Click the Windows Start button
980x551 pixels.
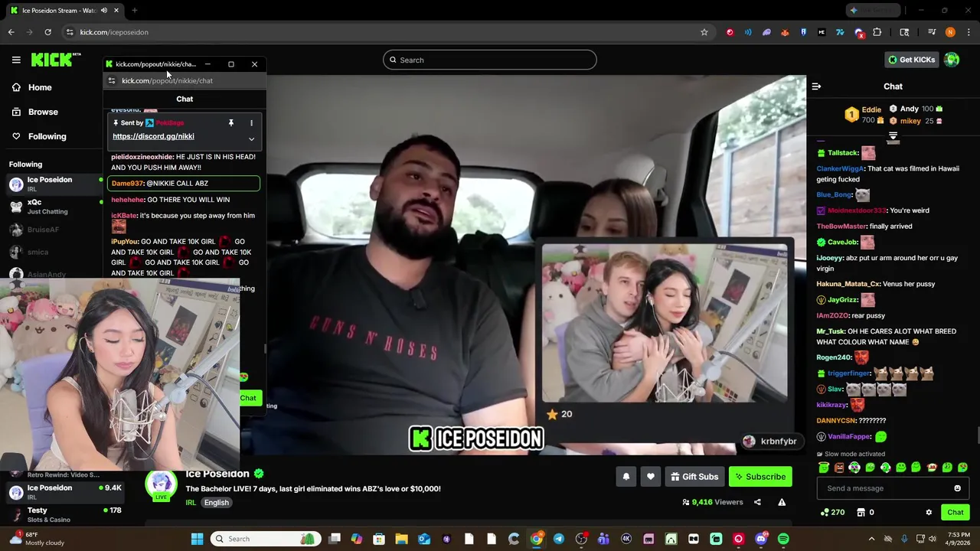click(197, 539)
